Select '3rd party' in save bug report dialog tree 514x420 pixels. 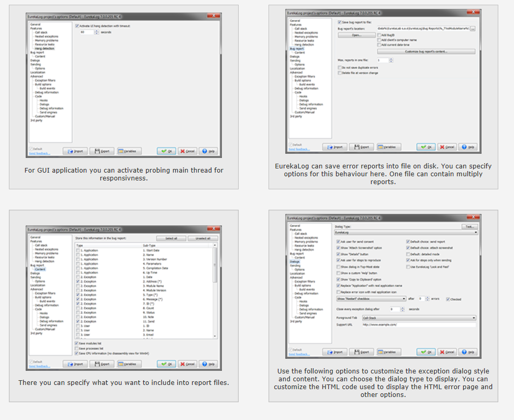(296, 116)
